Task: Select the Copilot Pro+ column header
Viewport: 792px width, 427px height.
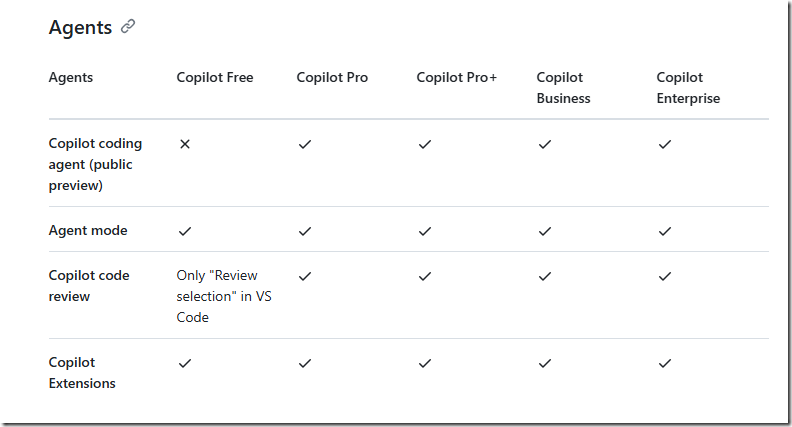Action: [457, 77]
